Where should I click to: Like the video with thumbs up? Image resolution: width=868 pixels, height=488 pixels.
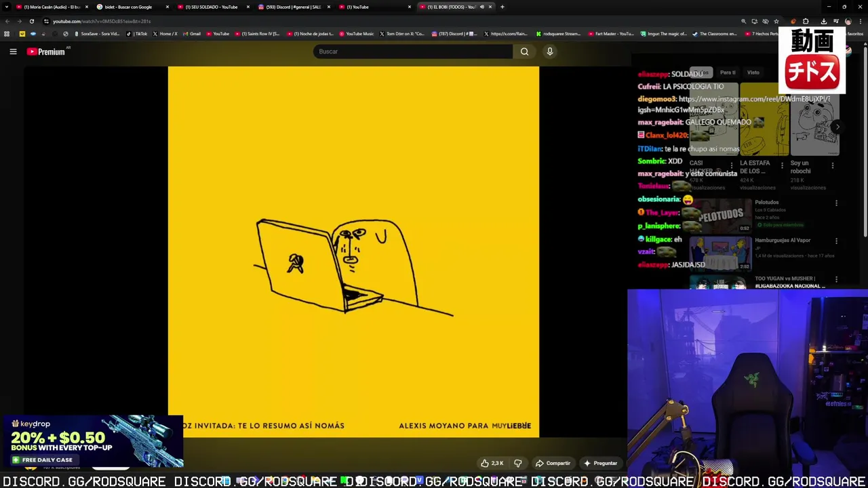pos(492,464)
